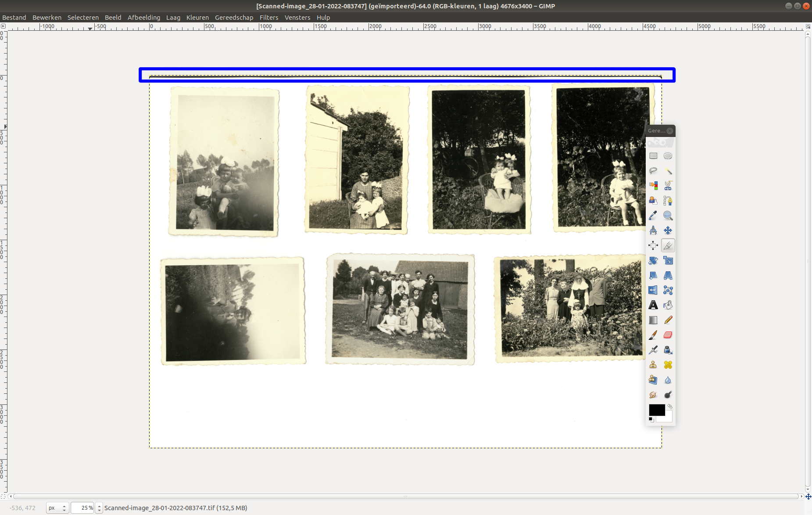Select the Zoom magnifier tool

click(x=668, y=216)
